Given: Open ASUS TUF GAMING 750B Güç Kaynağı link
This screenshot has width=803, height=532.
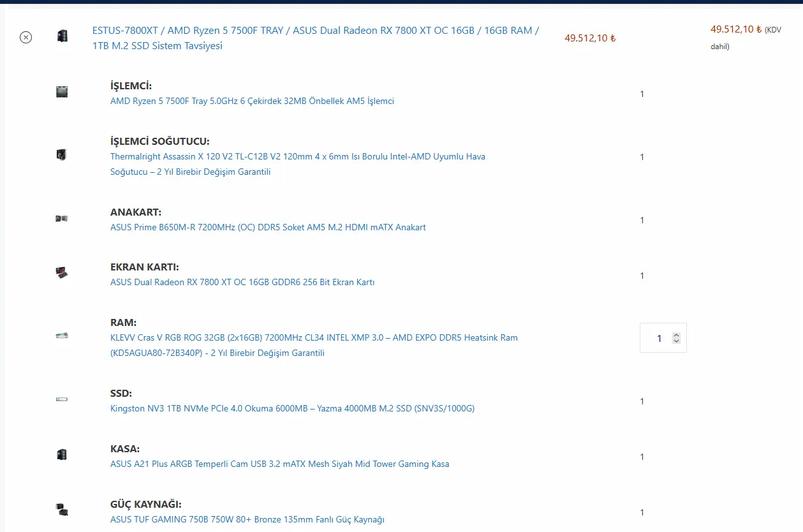Looking at the screenshot, I should point(247,519).
